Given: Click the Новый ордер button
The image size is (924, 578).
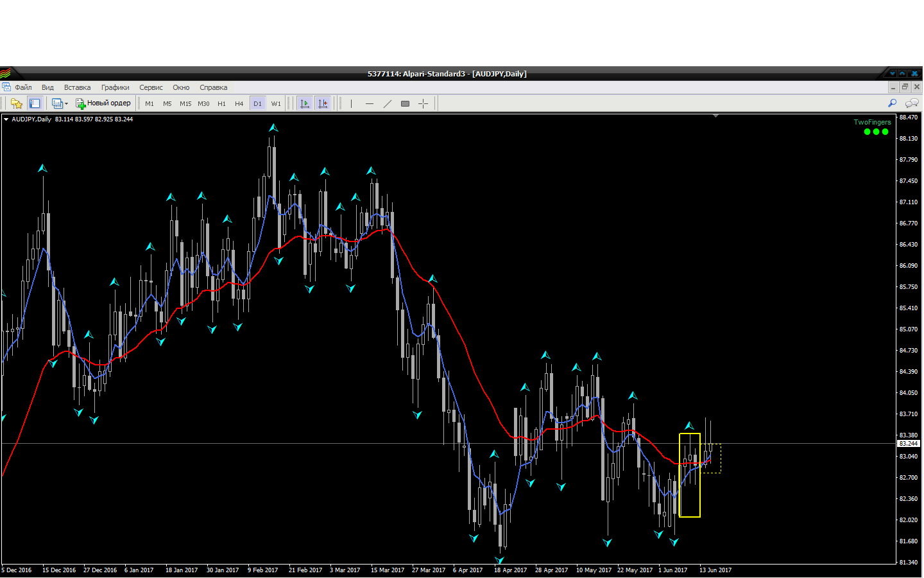Looking at the screenshot, I should pyautogui.click(x=103, y=103).
